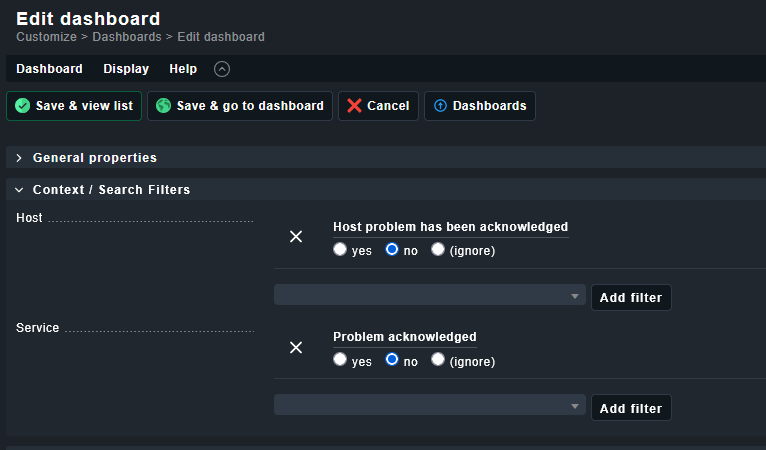Open the Display menu
Image resolution: width=766 pixels, height=450 pixels.
click(126, 69)
